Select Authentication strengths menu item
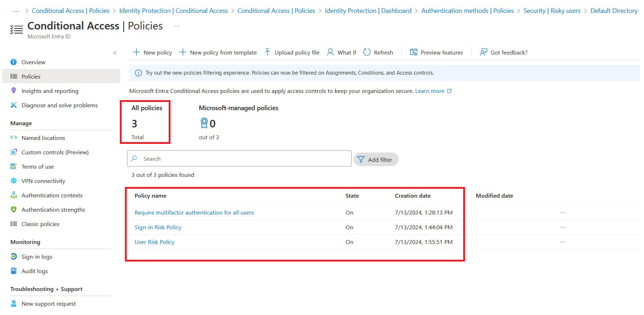Viewport: 644px width, 315px height. click(x=53, y=210)
